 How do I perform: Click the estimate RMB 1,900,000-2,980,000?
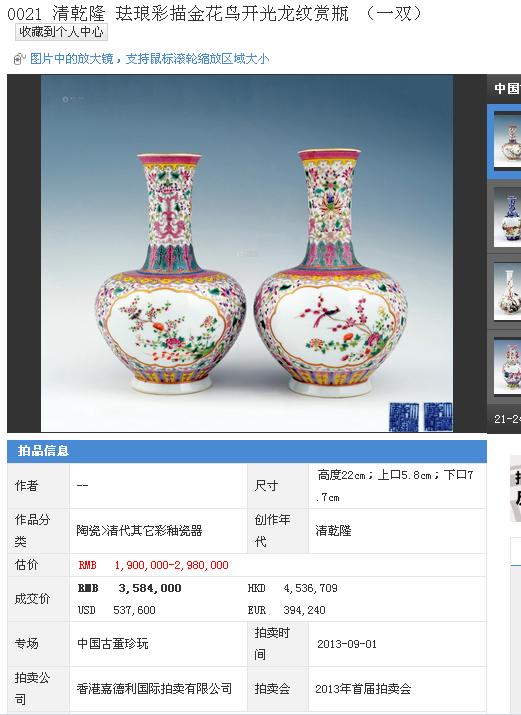coord(153,565)
